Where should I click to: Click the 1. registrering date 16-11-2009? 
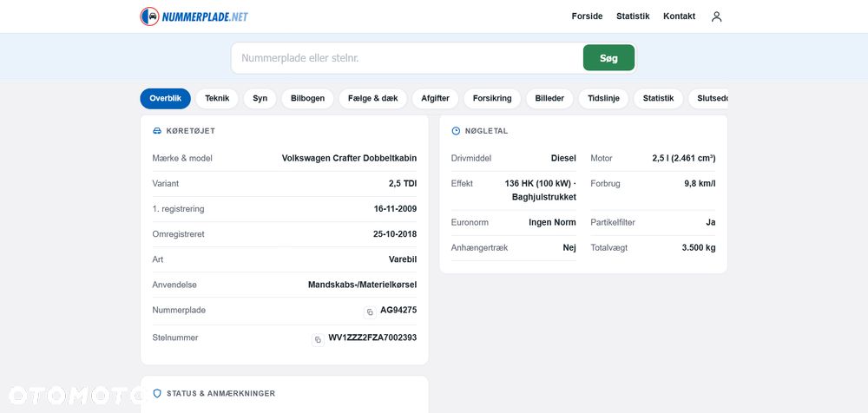[395, 209]
